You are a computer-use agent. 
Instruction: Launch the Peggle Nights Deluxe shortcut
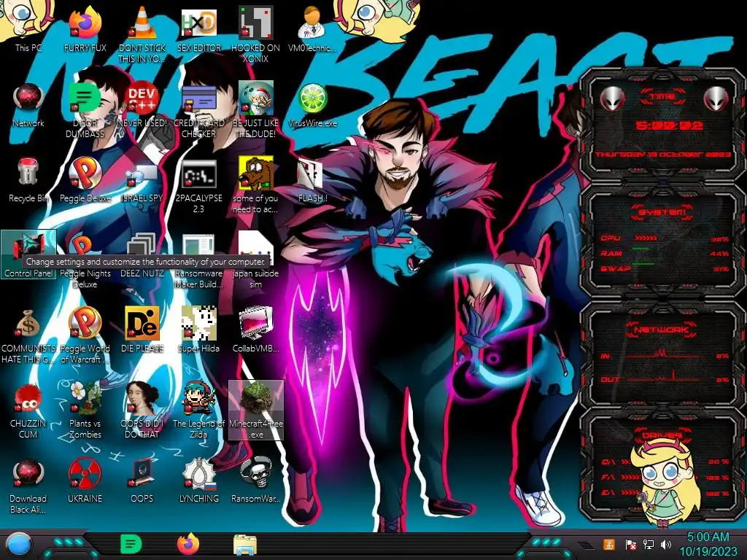(85, 260)
